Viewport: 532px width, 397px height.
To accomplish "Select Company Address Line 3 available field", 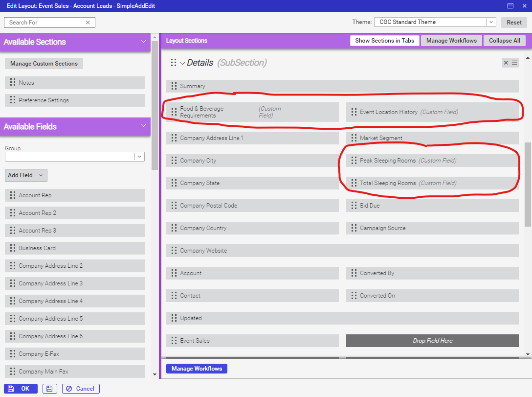I will tap(75, 283).
